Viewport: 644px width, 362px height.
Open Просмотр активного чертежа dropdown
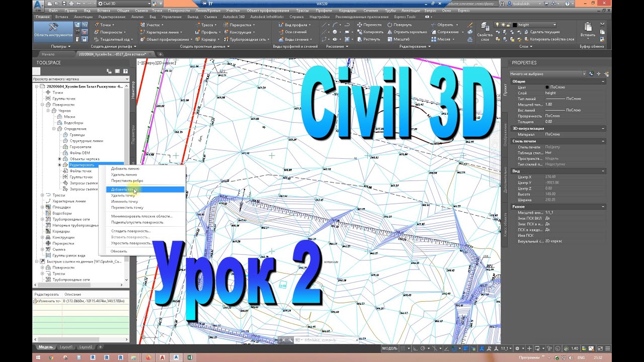80,79
